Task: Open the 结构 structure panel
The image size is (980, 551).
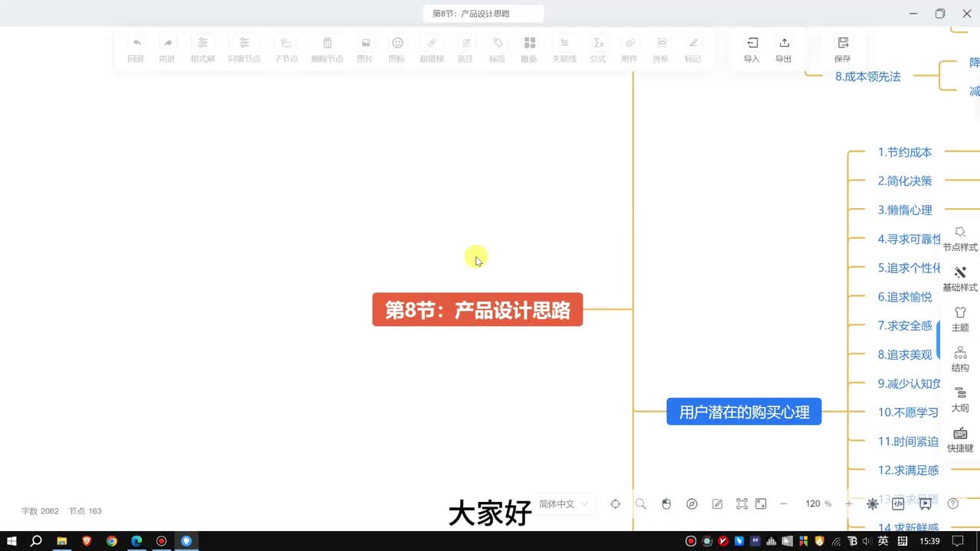Action: tap(960, 359)
